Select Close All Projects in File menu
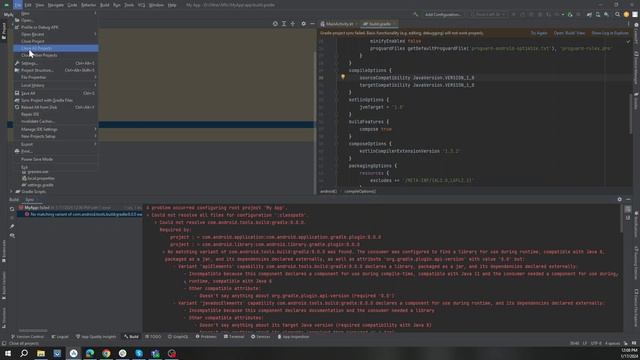 click(x=56, y=48)
